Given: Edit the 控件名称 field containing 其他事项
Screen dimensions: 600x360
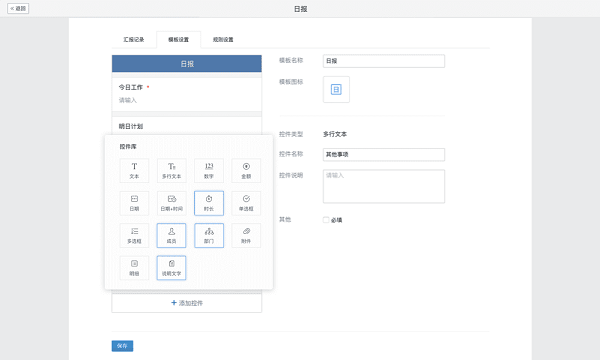Looking at the screenshot, I should tap(384, 155).
